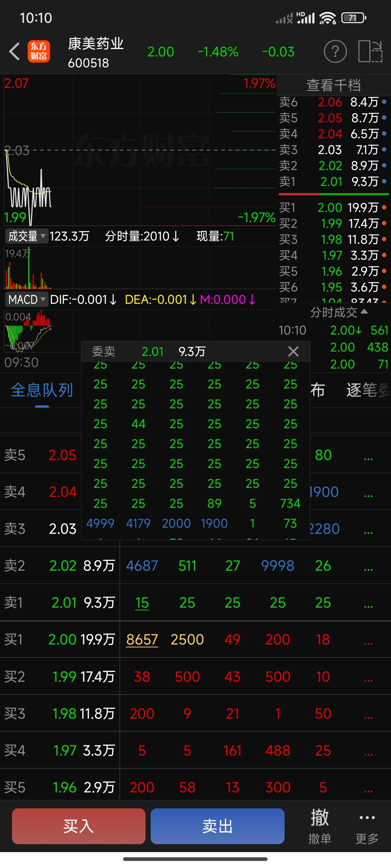Select the 买5 1.96 quote in the top order book

(333, 271)
